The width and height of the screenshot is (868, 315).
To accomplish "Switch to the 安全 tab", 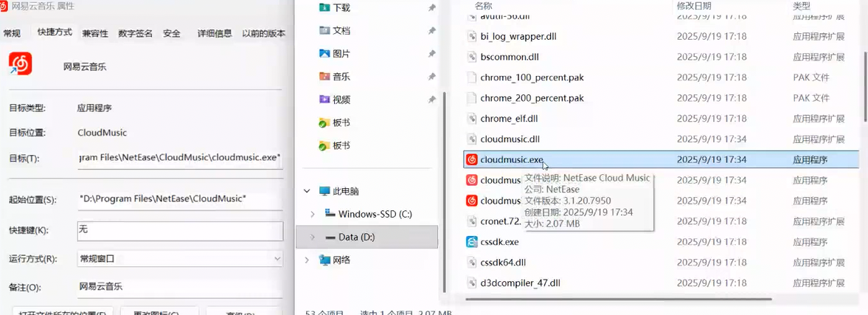I will [x=172, y=33].
